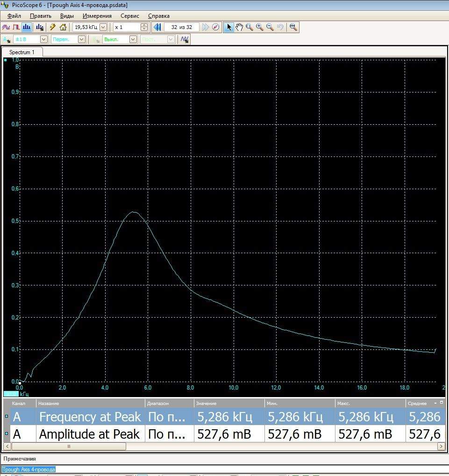Open the disabled Пост. coupling dropdown
The image size is (449, 476).
tap(171, 39)
